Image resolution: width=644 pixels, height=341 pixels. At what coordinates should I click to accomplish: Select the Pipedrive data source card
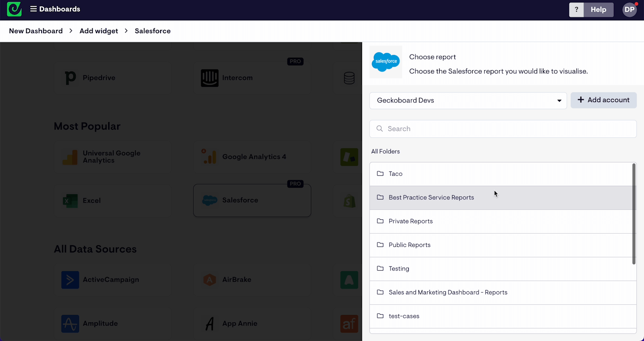(x=113, y=78)
